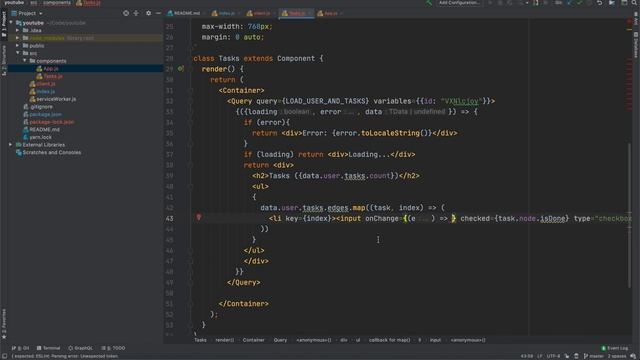Image resolution: width=640 pixels, height=360 pixels.
Task: Click the expand/collapse all icon in Project panel header
Action: tap(136, 13)
